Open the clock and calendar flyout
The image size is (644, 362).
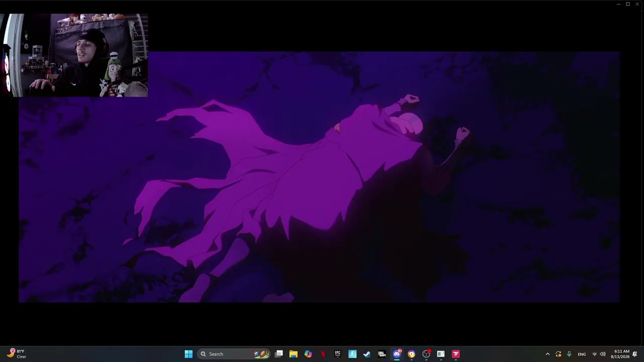tap(620, 354)
